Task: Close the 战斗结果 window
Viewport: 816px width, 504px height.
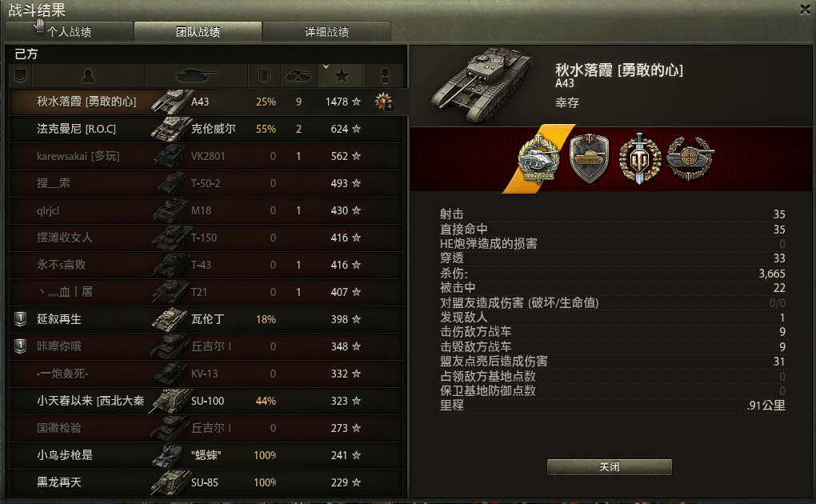Action: pyautogui.click(x=805, y=10)
